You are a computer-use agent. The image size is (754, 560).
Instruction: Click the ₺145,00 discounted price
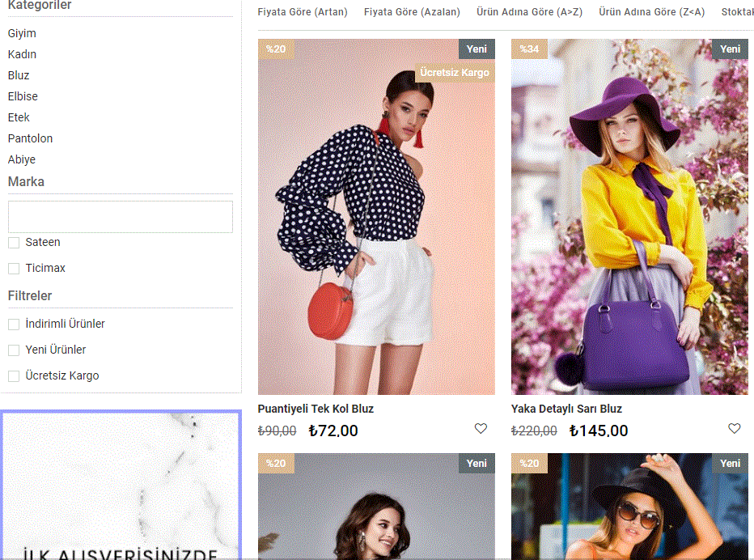click(598, 431)
